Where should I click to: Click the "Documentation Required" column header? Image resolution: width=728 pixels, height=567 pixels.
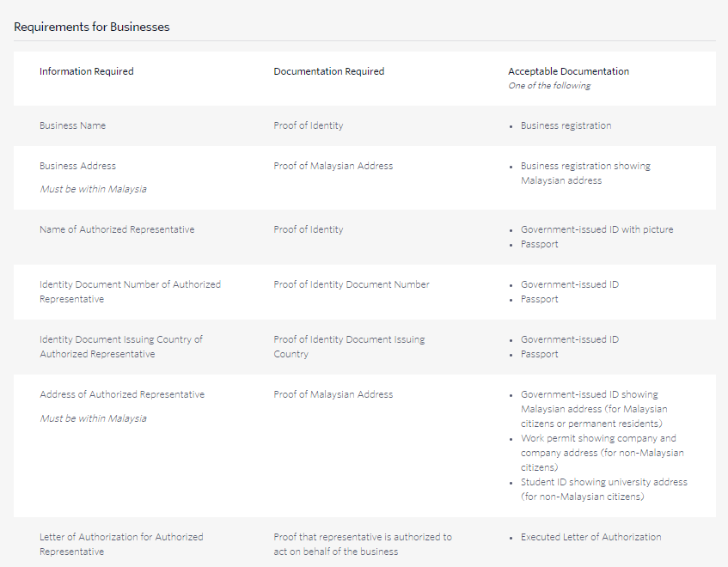point(329,71)
